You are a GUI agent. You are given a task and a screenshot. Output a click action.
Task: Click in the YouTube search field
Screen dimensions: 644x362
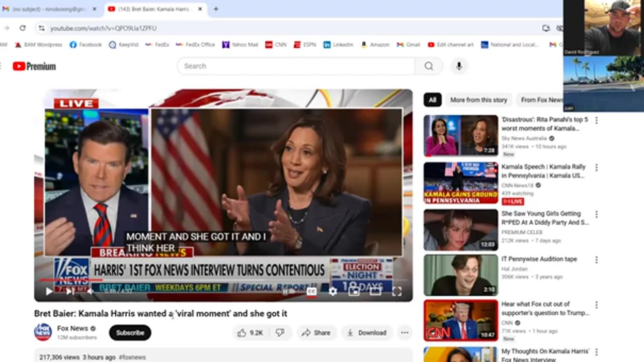(x=296, y=66)
